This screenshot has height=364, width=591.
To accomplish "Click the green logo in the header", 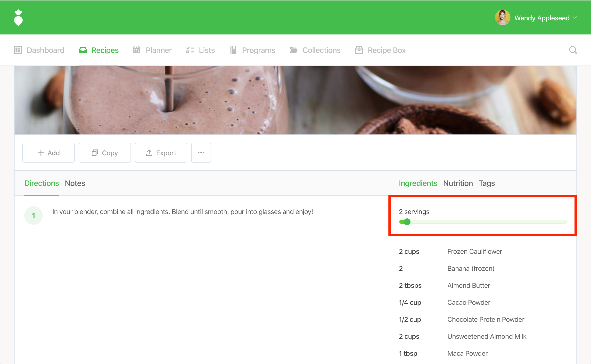I will (18, 18).
